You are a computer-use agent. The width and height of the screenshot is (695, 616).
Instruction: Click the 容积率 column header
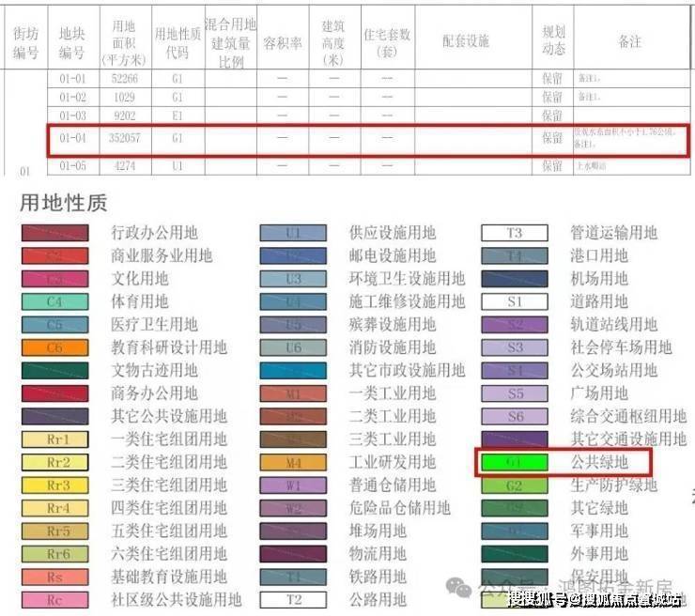(283, 43)
